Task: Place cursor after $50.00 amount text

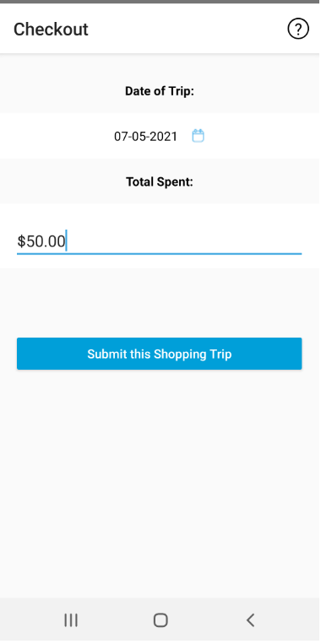Action: coord(67,241)
